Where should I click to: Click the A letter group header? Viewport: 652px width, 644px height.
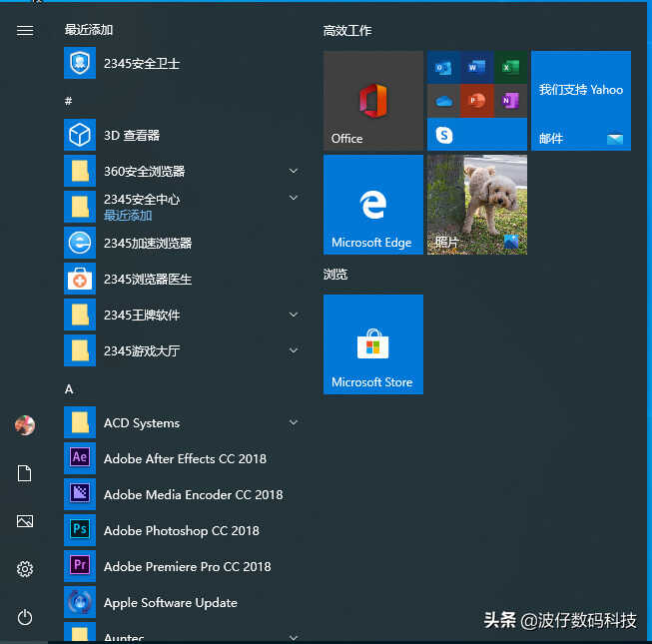click(69, 389)
